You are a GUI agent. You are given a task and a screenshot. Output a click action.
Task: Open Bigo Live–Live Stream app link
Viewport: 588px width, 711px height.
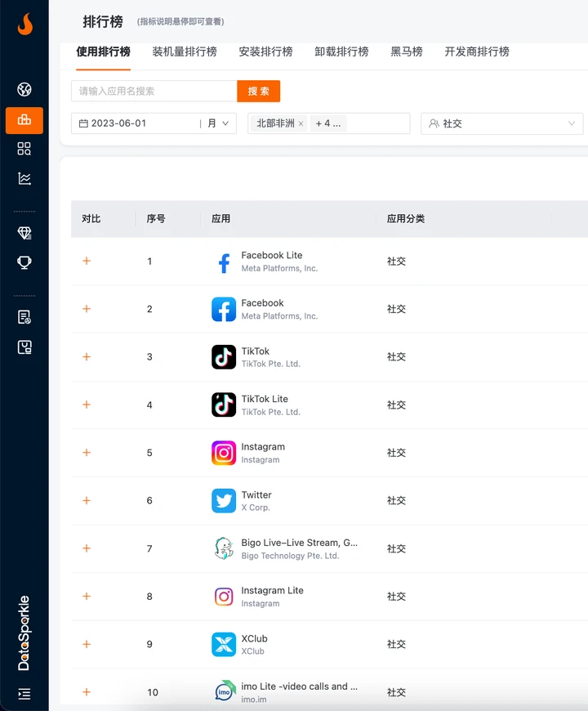click(300, 543)
